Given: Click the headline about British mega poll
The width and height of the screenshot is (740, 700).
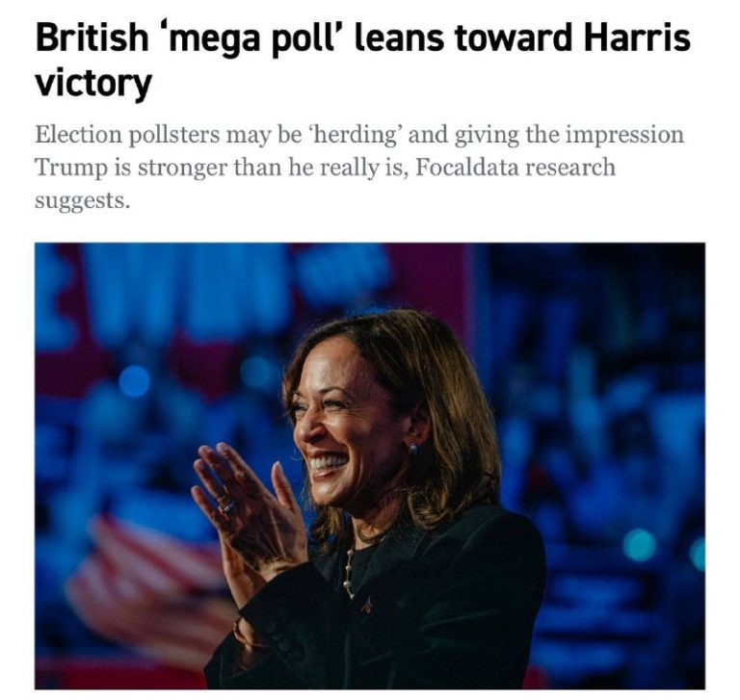Looking at the screenshot, I should [x=362, y=60].
